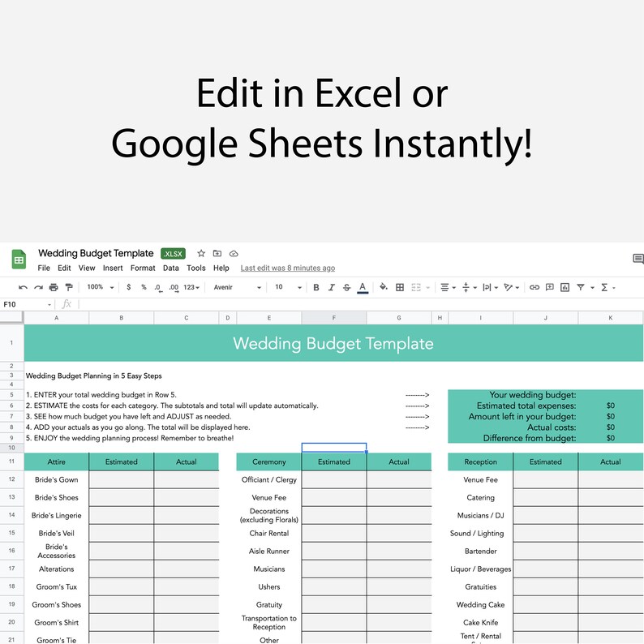Open the Tools menu
This screenshot has height=644, width=644.
tap(196, 268)
